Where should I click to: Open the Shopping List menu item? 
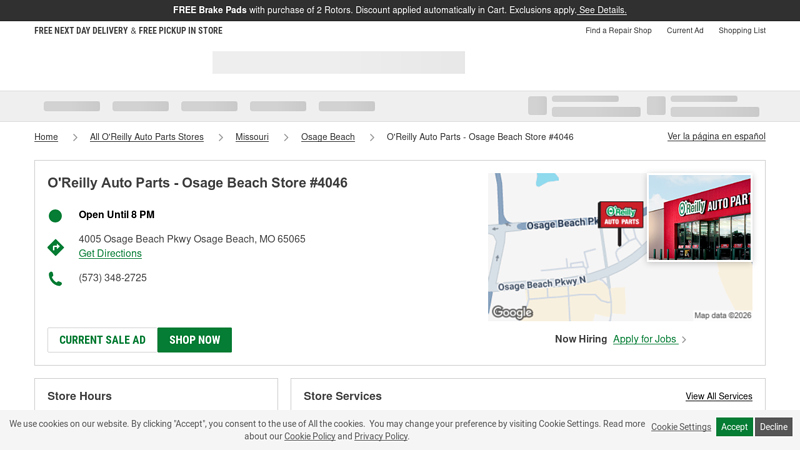point(742,31)
